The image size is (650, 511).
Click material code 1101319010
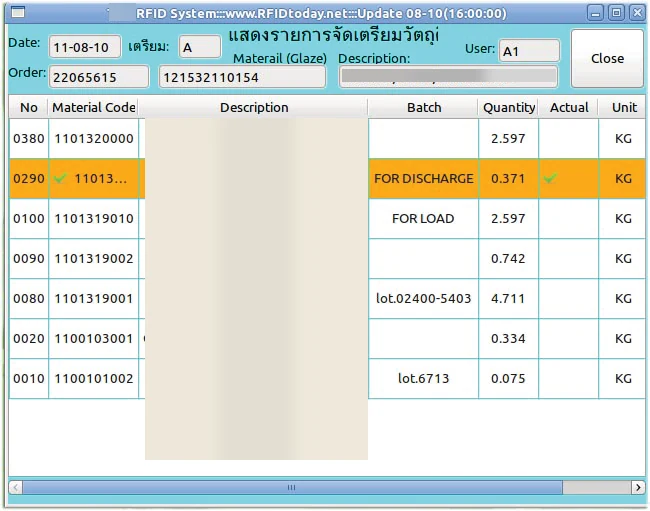pos(94,218)
